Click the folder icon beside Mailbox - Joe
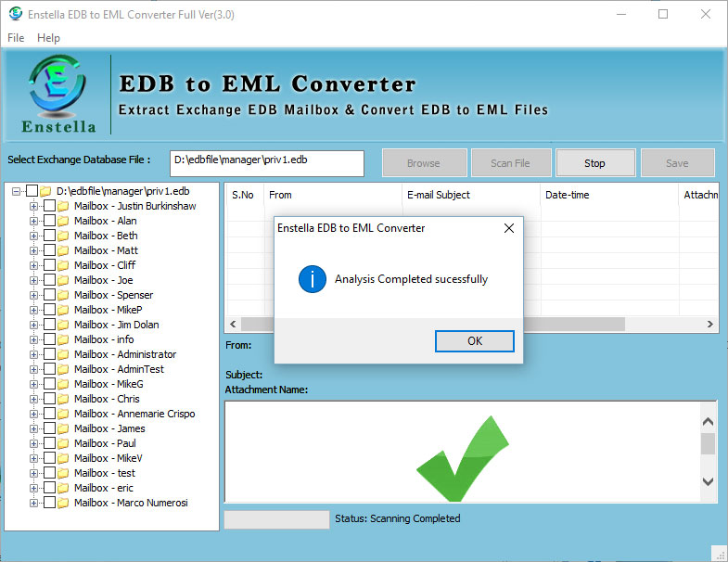728x562 pixels. 63,280
